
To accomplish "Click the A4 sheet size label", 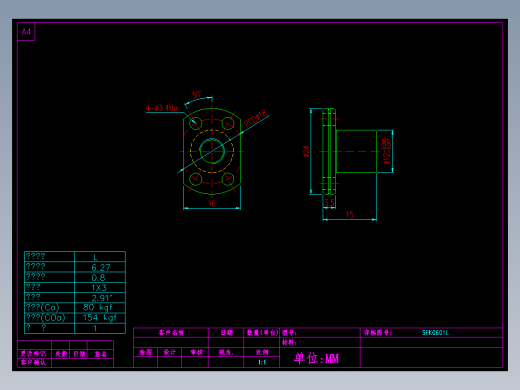I will pyautogui.click(x=26, y=32).
